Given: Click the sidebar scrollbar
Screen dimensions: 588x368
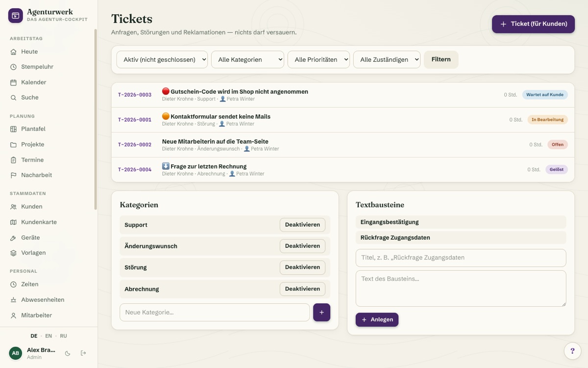Looking at the screenshot, I should click(x=96, y=119).
